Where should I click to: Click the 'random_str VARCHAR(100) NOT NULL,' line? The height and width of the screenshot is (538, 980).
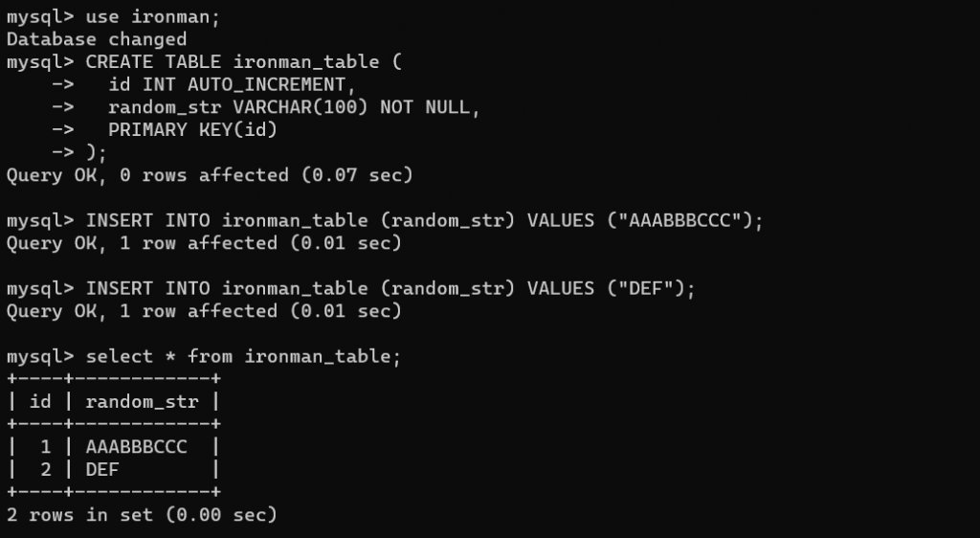[x=294, y=107]
